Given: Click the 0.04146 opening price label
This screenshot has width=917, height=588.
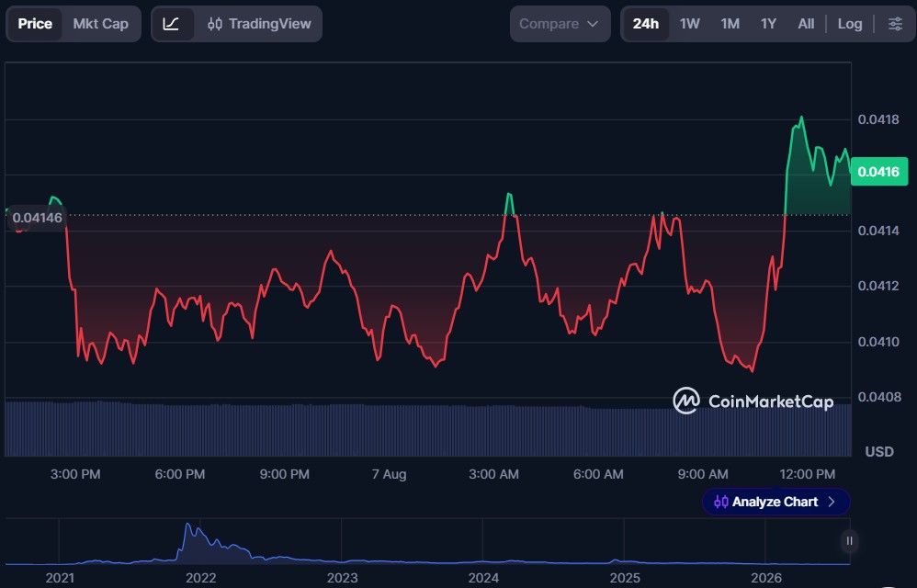Looking at the screenshot, I should tap(37, 218).
